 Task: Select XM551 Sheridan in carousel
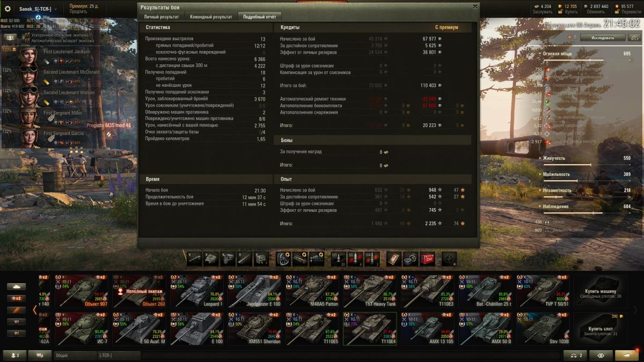point(254,329)
